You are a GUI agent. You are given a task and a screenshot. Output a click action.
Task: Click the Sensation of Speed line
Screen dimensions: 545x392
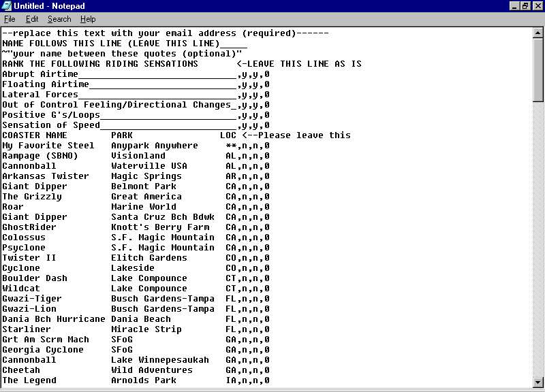coord(50,125)
